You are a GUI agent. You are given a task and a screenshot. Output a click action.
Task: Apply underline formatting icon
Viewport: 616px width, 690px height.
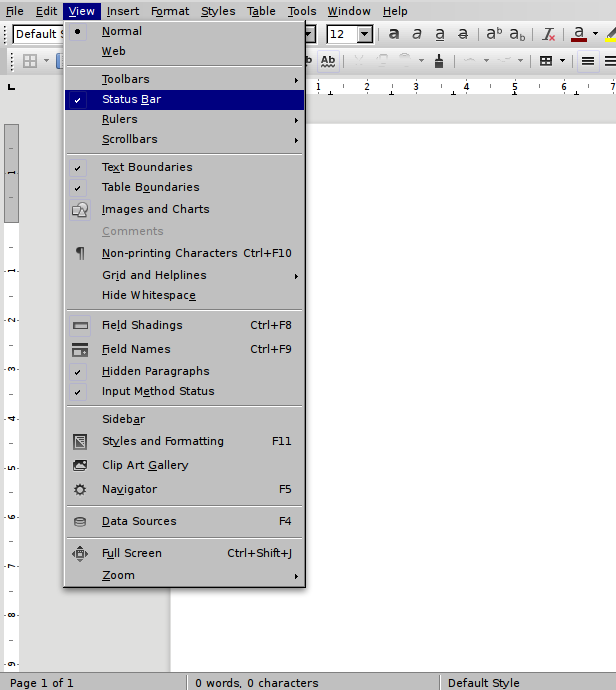click(440, 34)
